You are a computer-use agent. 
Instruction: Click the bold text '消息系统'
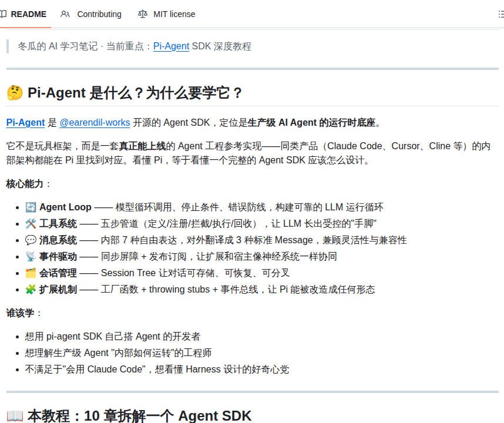click(58, 240)
